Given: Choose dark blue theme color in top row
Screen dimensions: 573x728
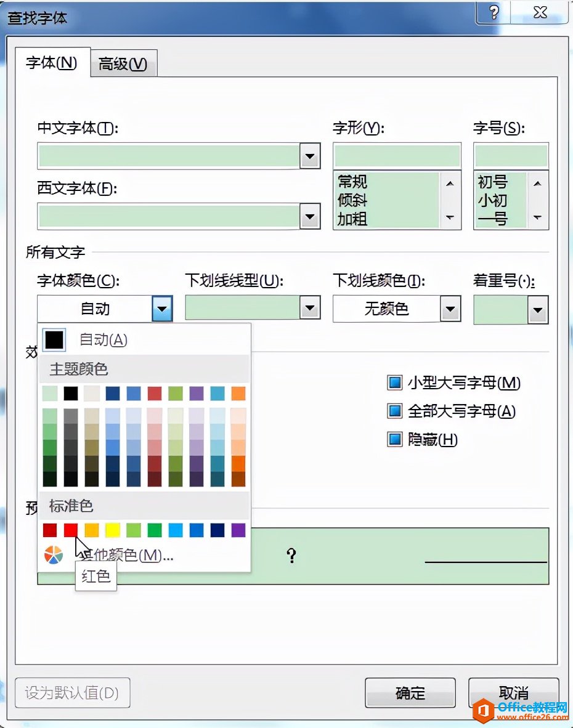Looking at the screenshot, I should pyautogui.click(x=112, y=393).
